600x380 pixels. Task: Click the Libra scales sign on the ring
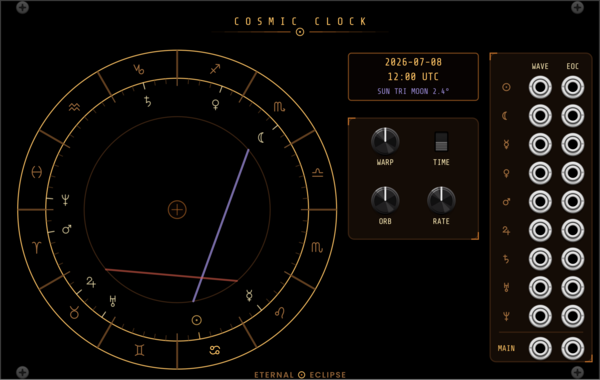[318, 173]
